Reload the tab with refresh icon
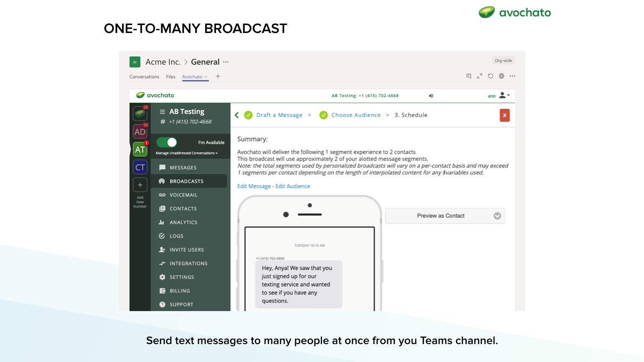Image resolution: width=644 pixels, height=362 pixels. (490, 76)
